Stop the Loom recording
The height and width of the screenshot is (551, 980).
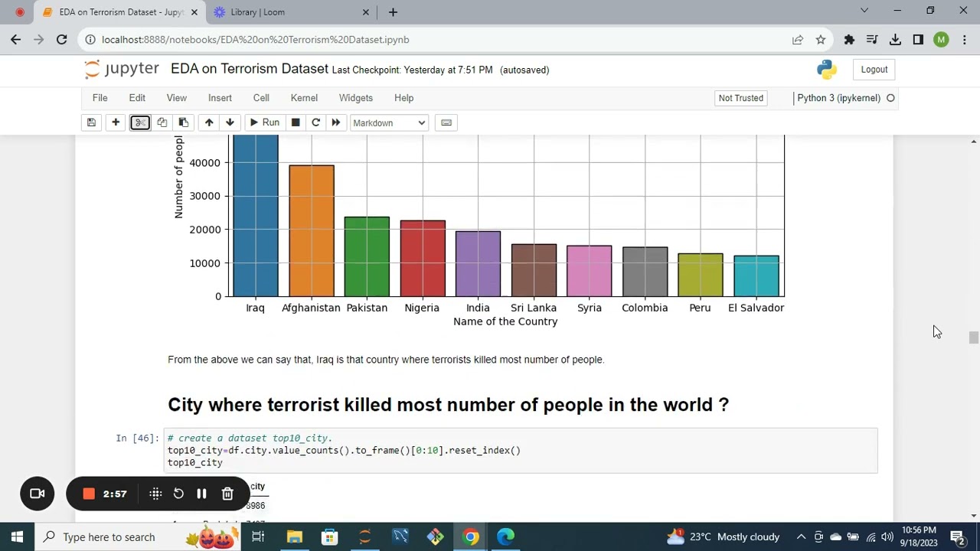point(89,494)
